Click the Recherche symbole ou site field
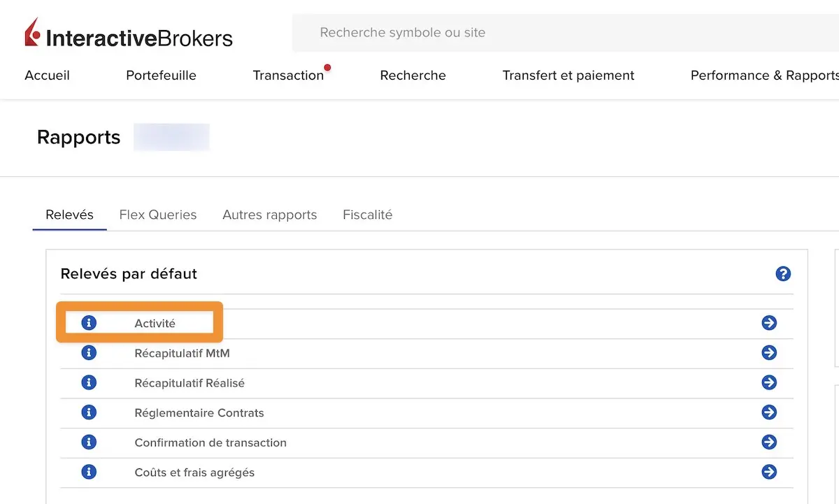The height and width of the screenshot is (504, 839). [x=565, y=33]
